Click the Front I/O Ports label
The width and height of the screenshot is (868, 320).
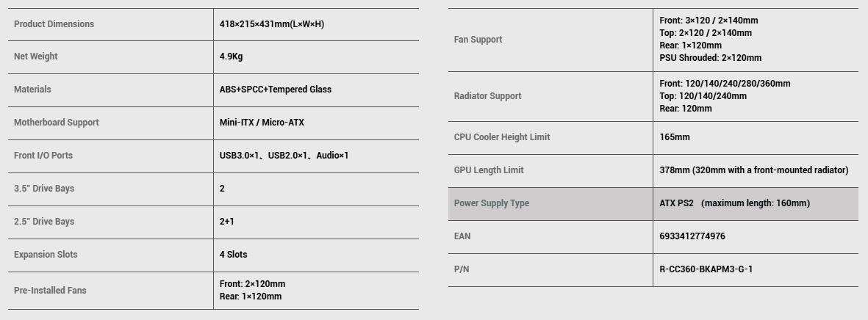43,156
